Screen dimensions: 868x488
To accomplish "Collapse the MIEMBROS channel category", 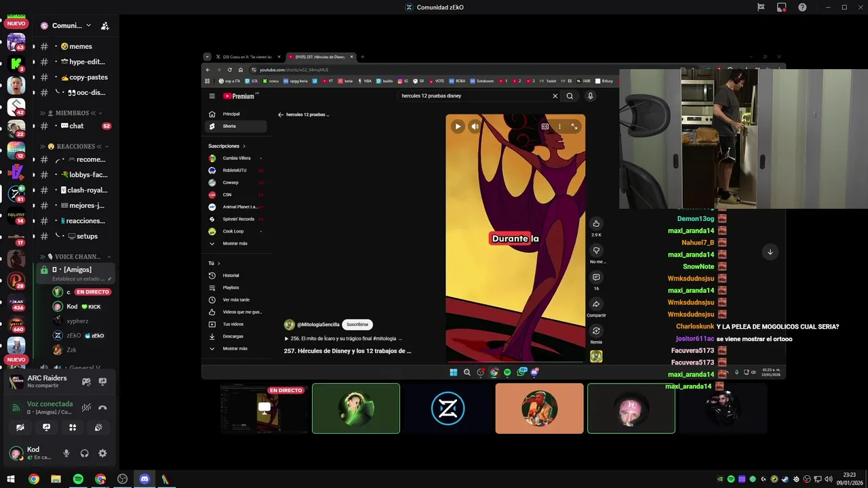I will pos(71,113).
